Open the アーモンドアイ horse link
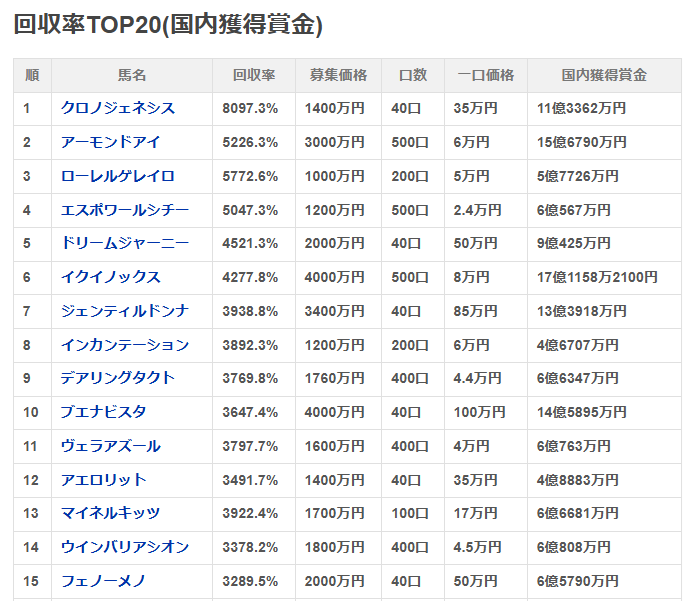The width and height of the screenshot is (685, 601). [x=110, y=142]
